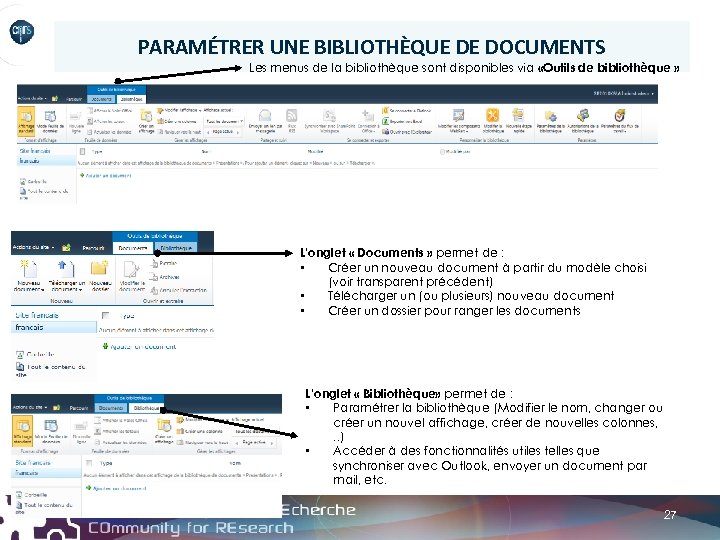The width and height of the screenshot is (720, 540).
Task: Open Tout le contenu du site, middle screenshot
Action: pyautogui.click(x=51, y=370)
